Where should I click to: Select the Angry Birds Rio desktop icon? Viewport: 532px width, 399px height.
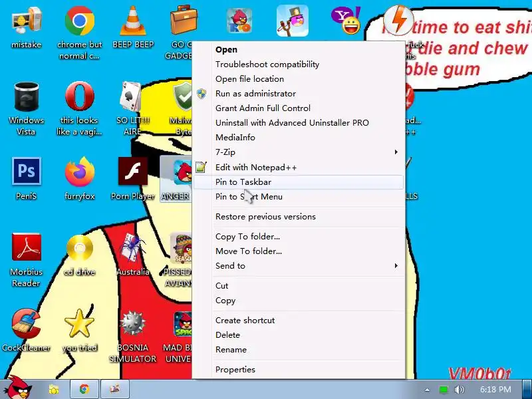click(239, 21)
